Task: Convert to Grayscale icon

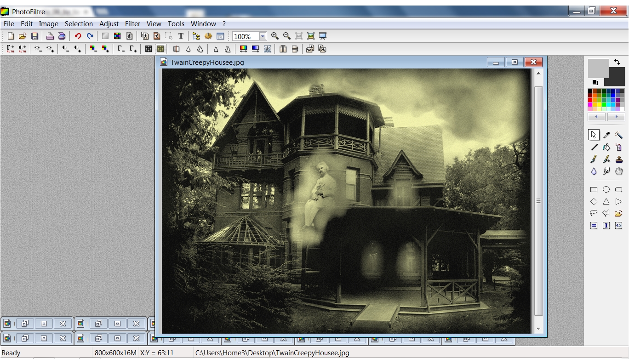Action: coord(149,49)
